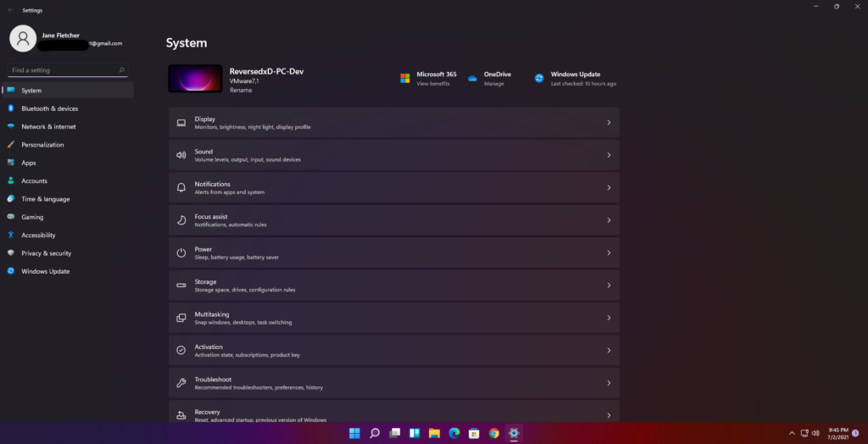
Task: Click the Jane Fletcher account name
Action: 60,36
